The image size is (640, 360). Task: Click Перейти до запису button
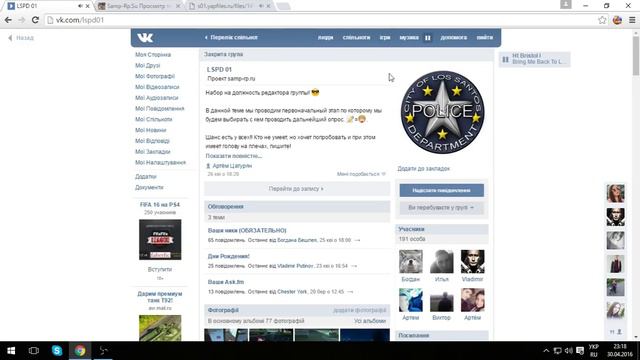pos(296,189)
